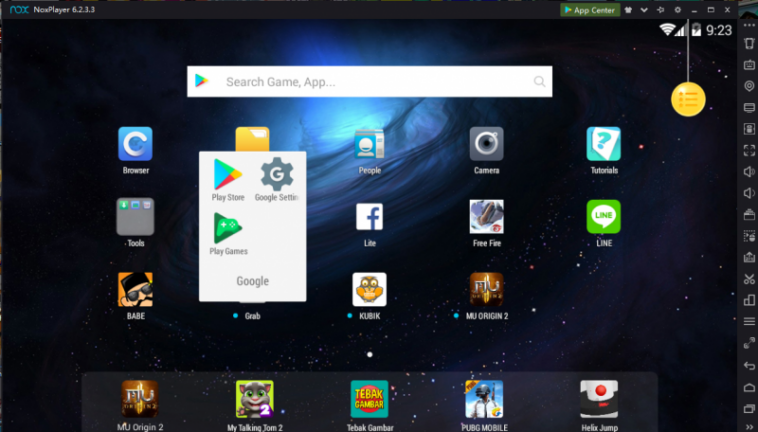The height and width of the screenshot is (432, 758).
Task: Click the 9:23 clock
Action: pos(719,30)
